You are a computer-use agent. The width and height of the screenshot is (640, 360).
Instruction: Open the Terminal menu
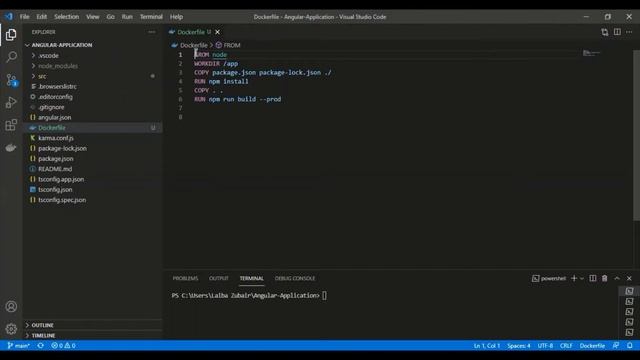point(151,17)
